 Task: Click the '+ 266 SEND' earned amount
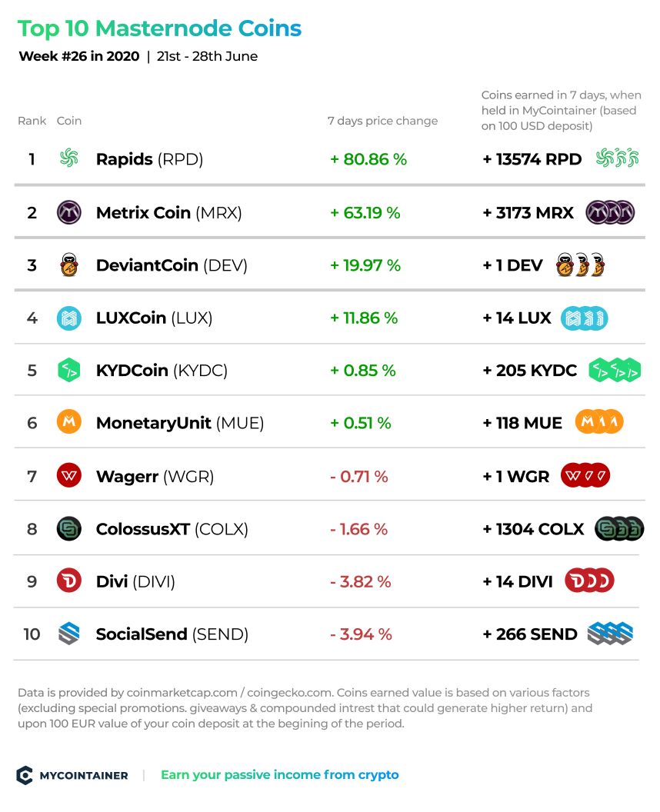point(529,634)
